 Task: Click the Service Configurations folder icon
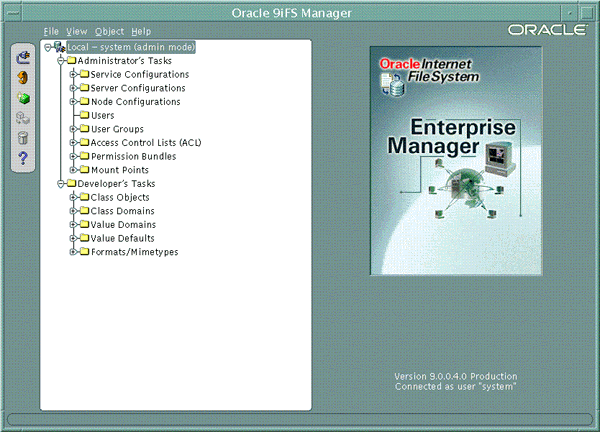(x=85, y=74)
